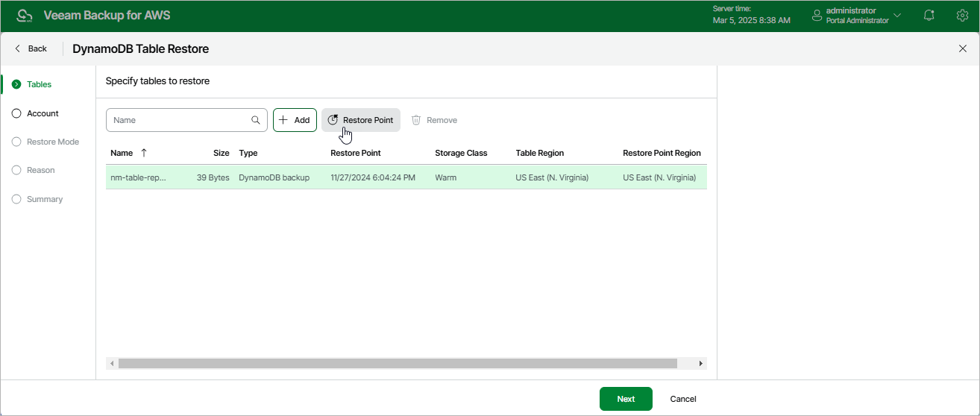Click the green Tables step indicator icon

point(16,84)
